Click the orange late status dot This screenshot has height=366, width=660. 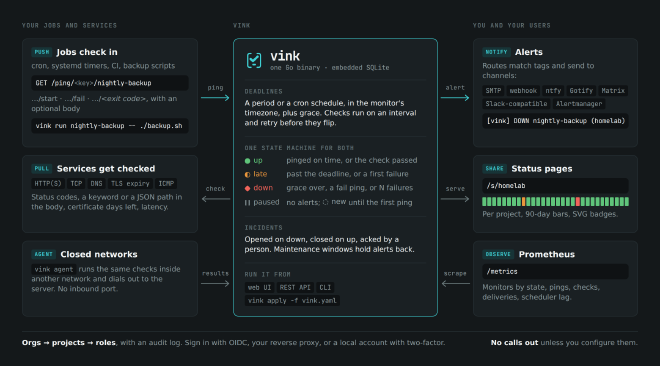[x=248, y=174]
